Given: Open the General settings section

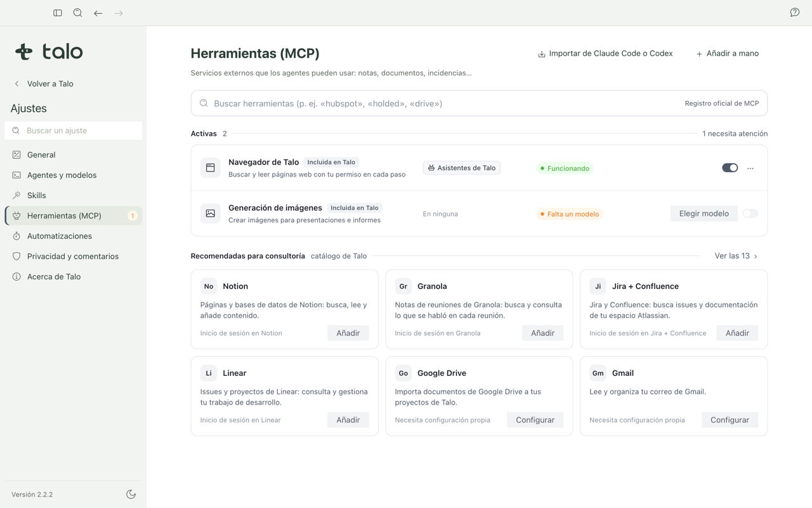Looking at the screenshot, I should (x=74, y=155).
